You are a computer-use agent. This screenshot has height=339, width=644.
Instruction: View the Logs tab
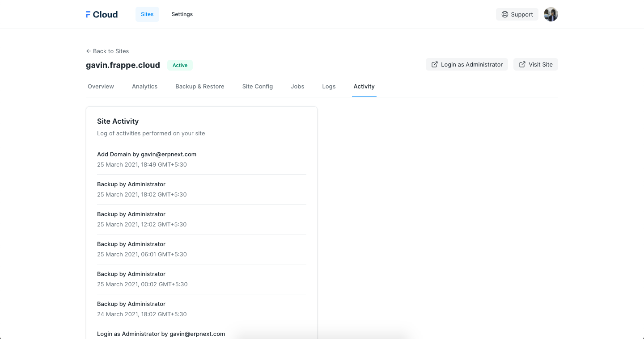click(329, 86)
